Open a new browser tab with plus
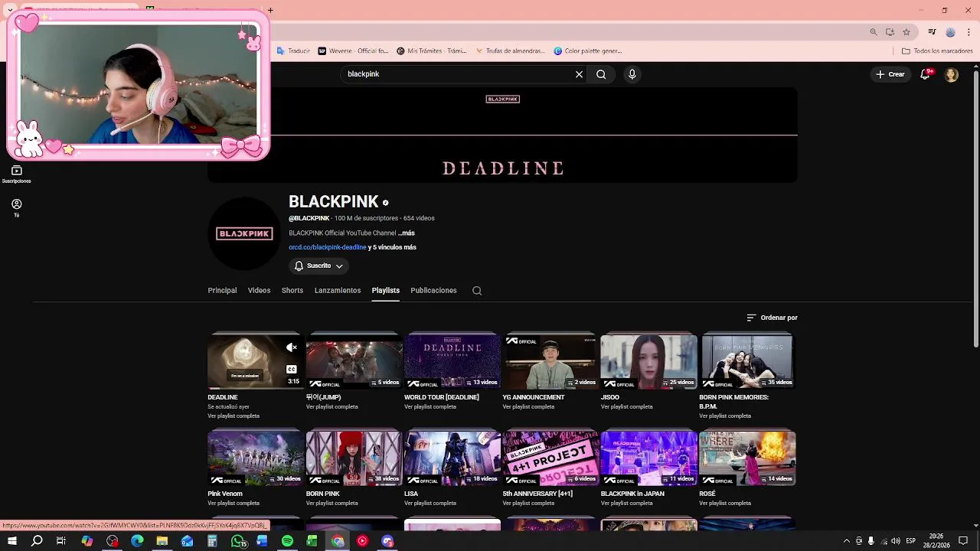 [270, 10]
